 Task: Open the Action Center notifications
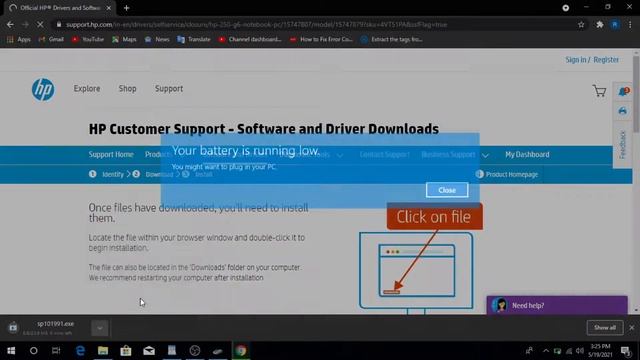pyautogui.click(x=625, y=351)
